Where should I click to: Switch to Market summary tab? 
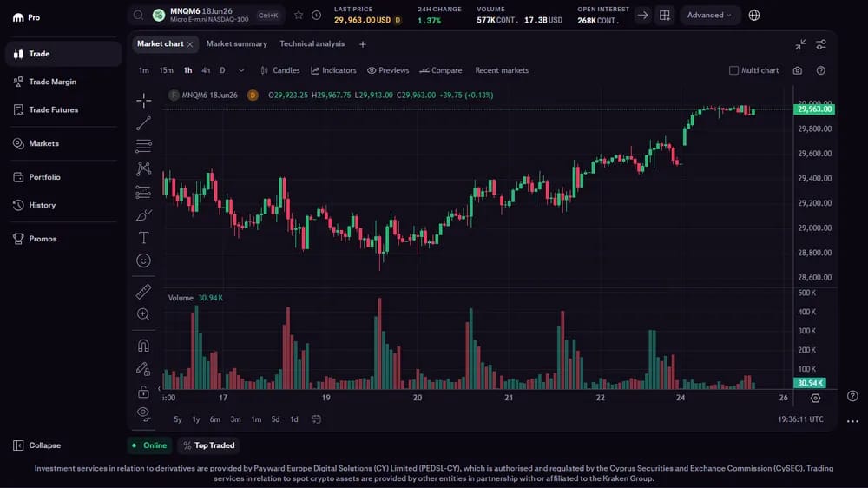coord(236,43)
